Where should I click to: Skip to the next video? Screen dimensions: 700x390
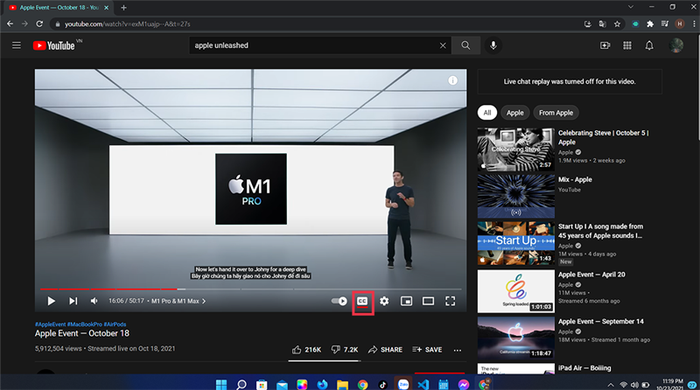tap(73, 301)
